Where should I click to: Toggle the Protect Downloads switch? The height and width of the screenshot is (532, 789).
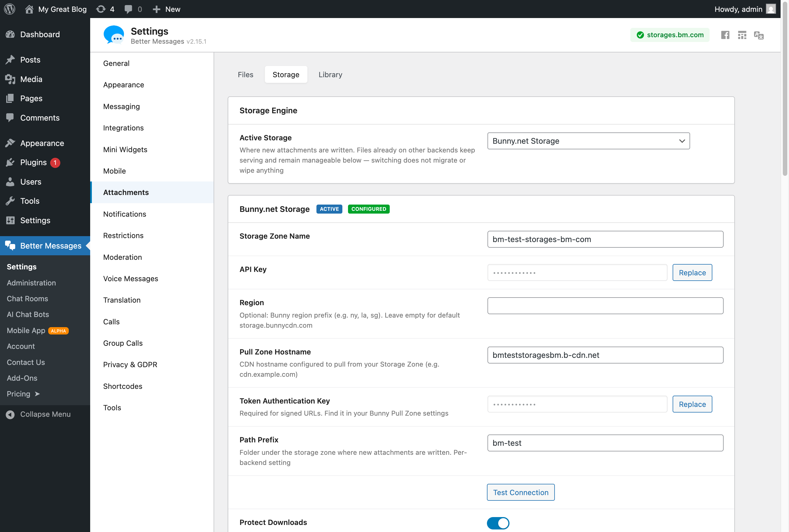pyautogui.click(x=498, y=523)
